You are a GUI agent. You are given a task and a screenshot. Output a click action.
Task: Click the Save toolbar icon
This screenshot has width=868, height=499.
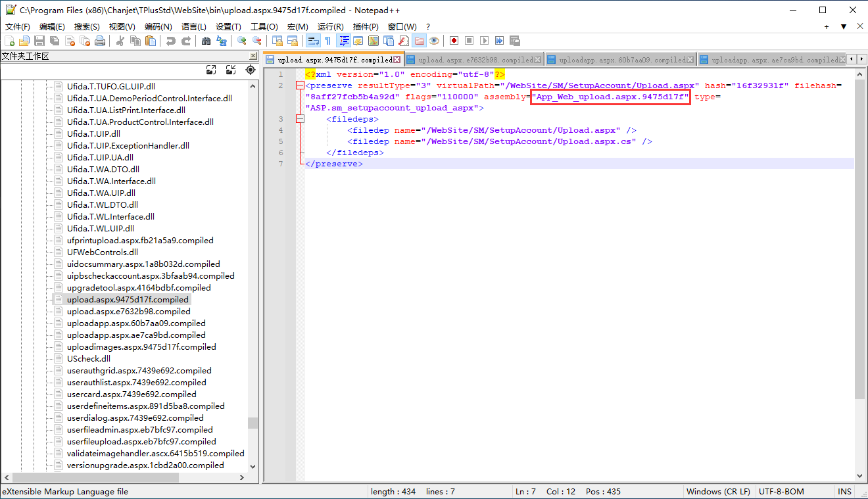tap(39, 41)
